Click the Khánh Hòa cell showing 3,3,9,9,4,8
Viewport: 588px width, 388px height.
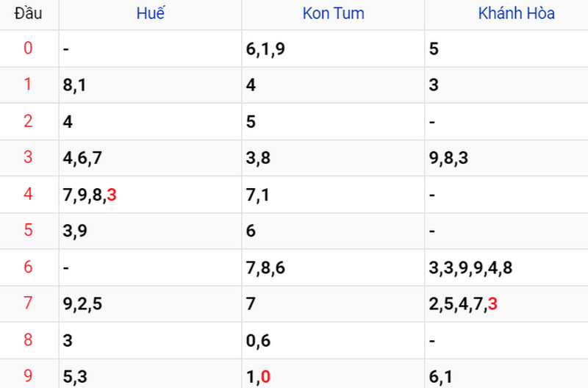[x=506, y=267]
